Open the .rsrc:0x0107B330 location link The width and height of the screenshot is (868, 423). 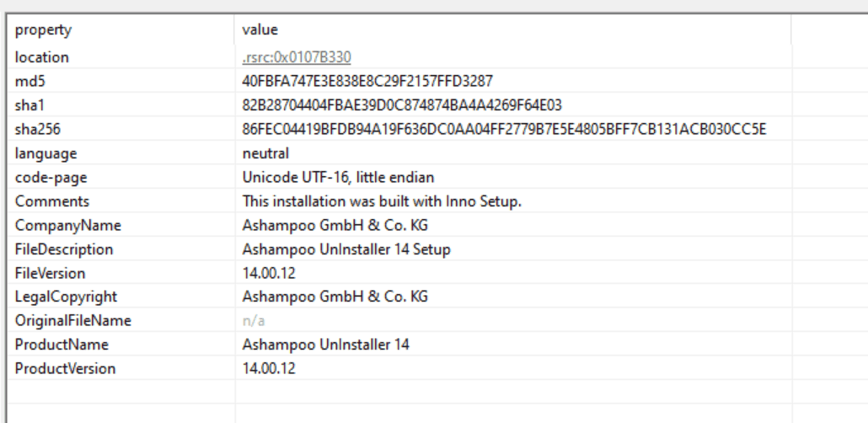click(x=297, y=57)
